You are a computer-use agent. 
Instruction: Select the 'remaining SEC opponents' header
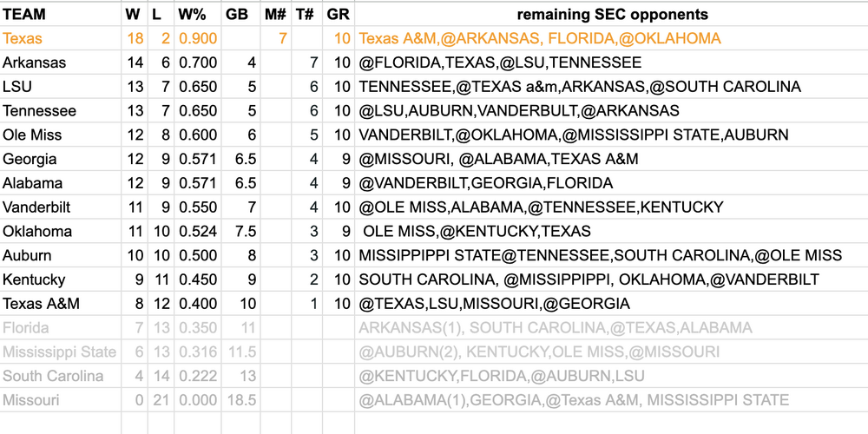coord(612,15)
